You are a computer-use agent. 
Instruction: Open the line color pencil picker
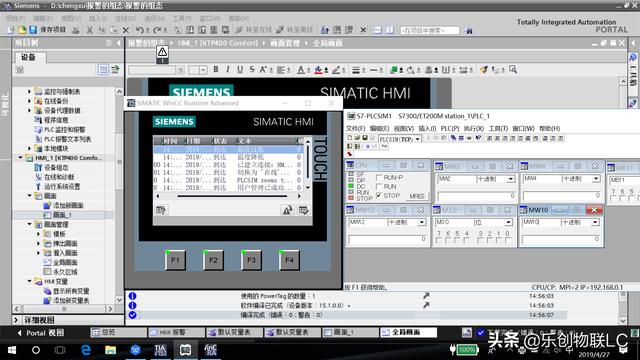(336, 70)
